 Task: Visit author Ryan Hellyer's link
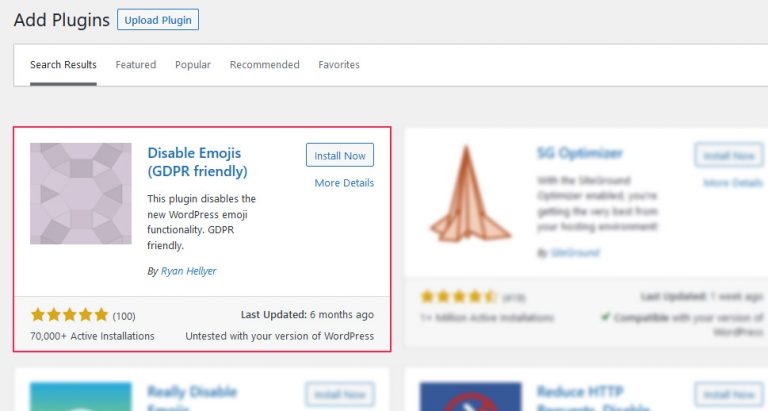pos(189,271)
